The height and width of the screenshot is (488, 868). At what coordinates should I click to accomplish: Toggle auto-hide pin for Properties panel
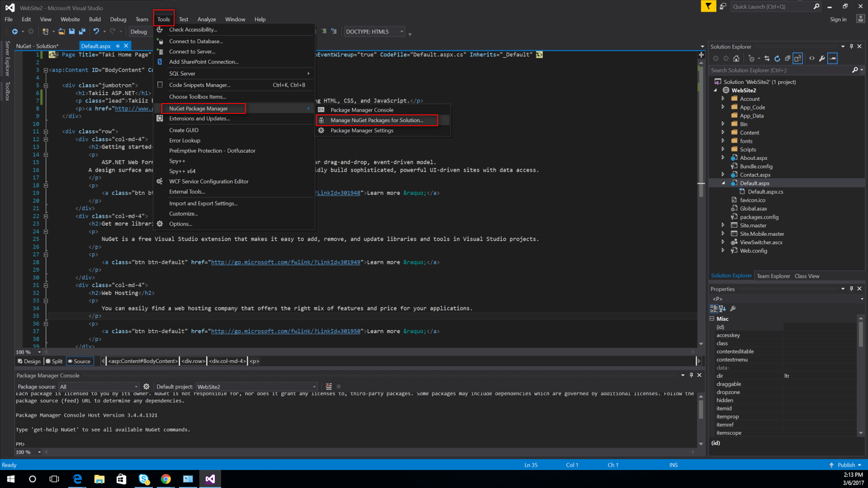(x=851, y=289)
